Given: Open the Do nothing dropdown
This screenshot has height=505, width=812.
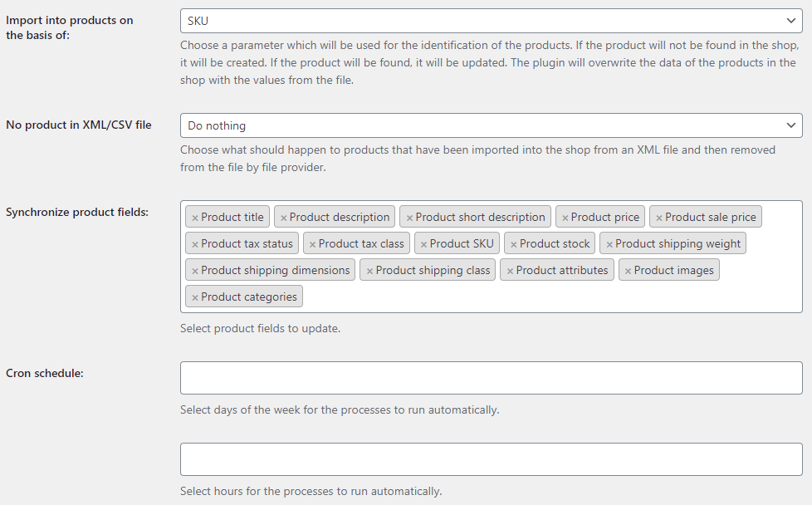Looking at the screenshot, I should [x=491, y=126].
